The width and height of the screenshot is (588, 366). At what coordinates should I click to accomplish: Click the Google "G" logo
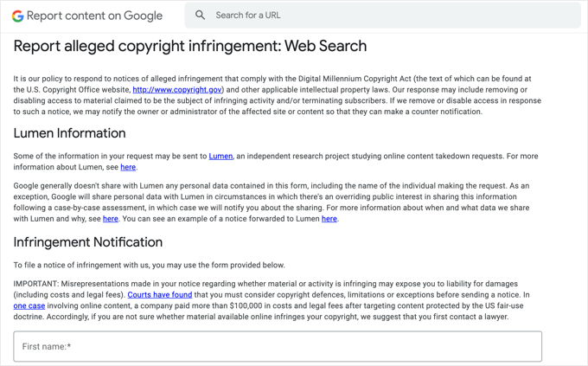click(17, 16)
